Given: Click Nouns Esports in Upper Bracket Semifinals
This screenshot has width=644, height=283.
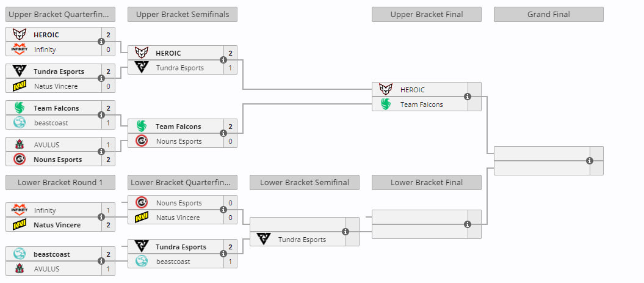Looking at the screenshot, I should click(179, 141).
